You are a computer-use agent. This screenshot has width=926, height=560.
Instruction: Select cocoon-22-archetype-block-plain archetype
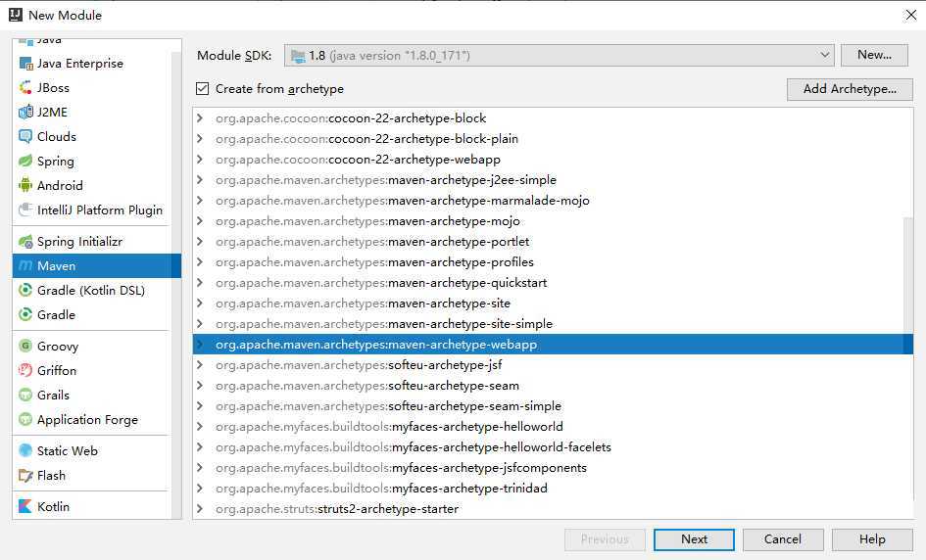click(x=553, y=139)
